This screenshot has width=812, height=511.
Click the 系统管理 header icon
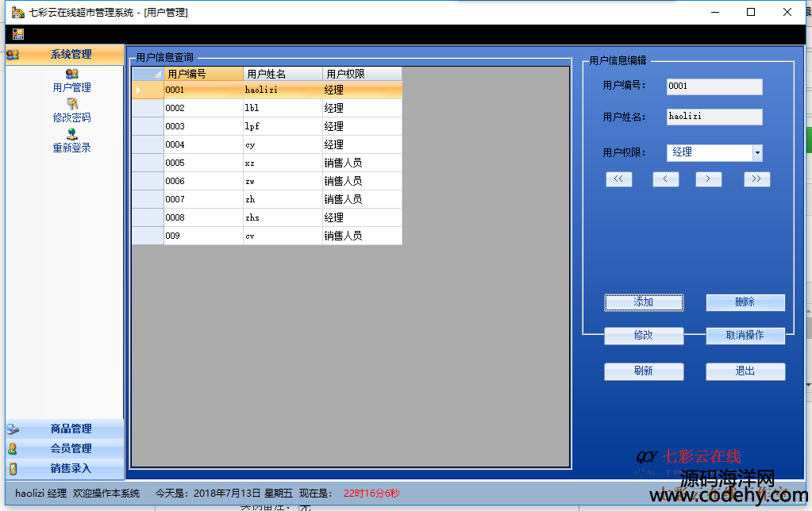13,55
